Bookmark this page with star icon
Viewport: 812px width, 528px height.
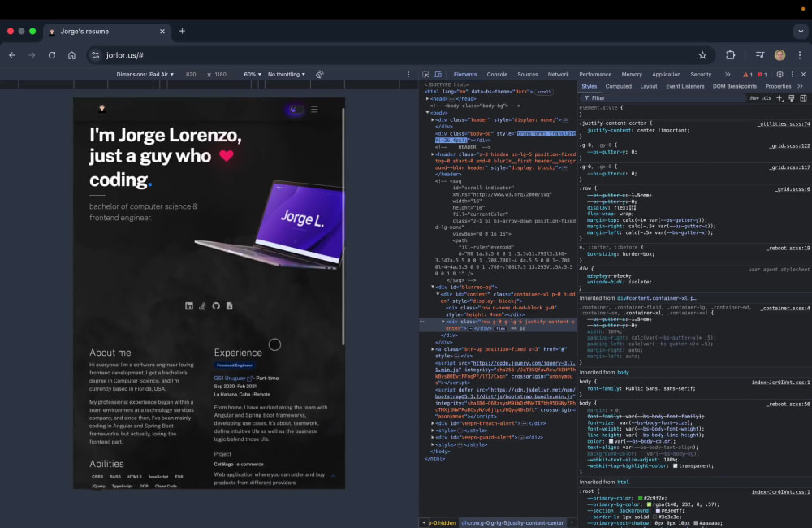click(702, 55)
